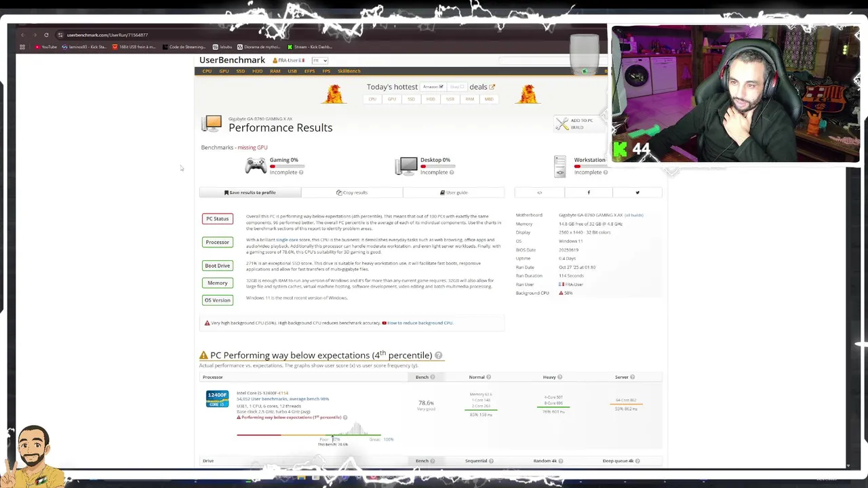Click the ADD TO PC BUILD tools icon
The height and width of the screenshot is (488, 868).
tap(562, 123)
